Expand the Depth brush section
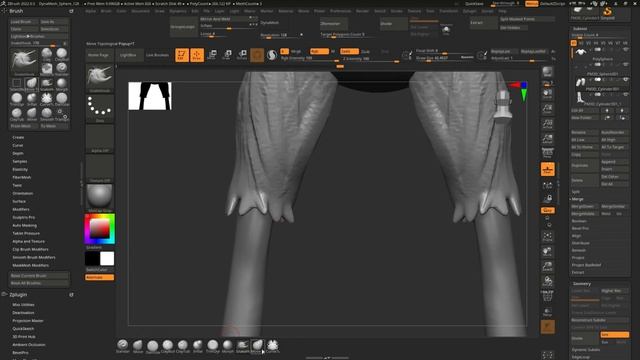The image size is (640, 360). coord(18,153)
